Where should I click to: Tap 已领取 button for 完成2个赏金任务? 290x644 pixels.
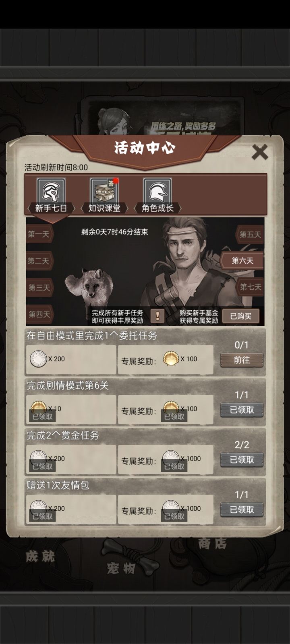click(x=242, y=460)
